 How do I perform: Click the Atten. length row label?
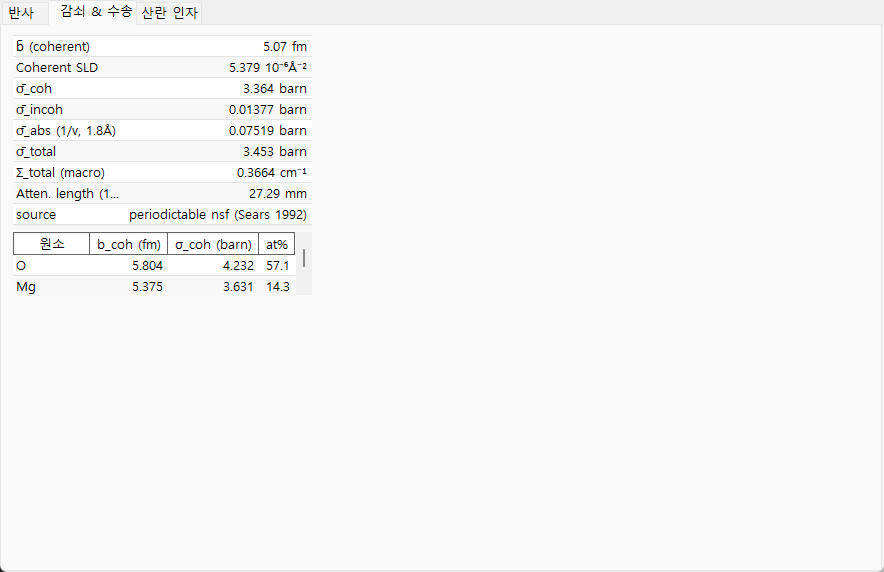[68, 194]
